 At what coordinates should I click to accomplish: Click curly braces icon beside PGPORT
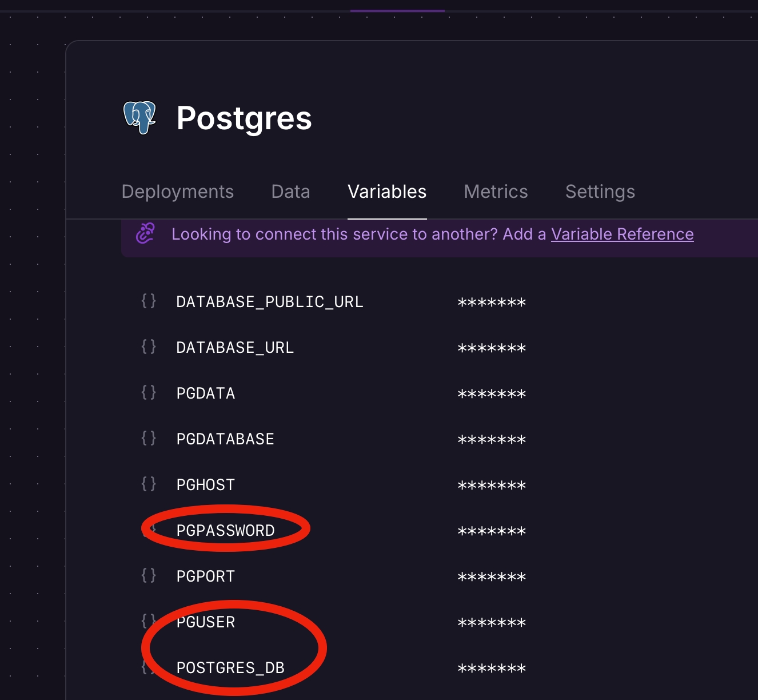click(149, 575)
